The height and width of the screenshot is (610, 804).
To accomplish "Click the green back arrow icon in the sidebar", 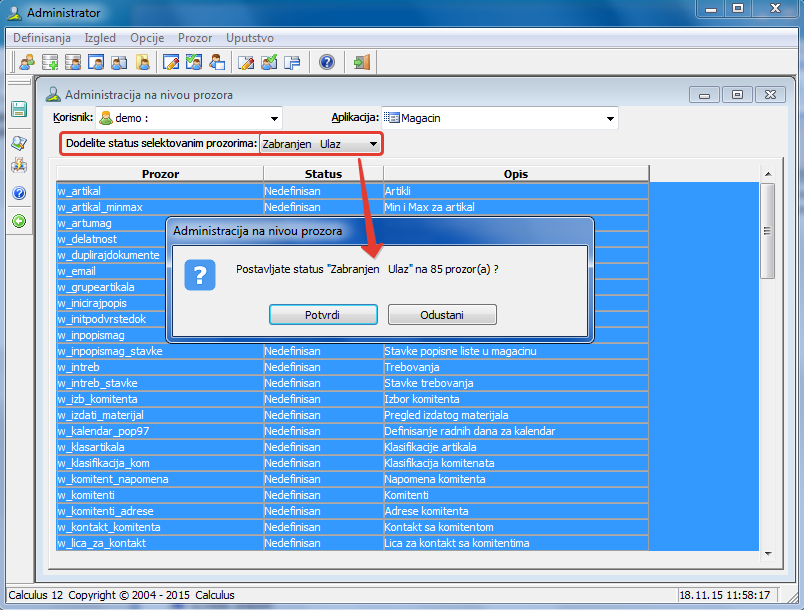I will tap(19, 221).
